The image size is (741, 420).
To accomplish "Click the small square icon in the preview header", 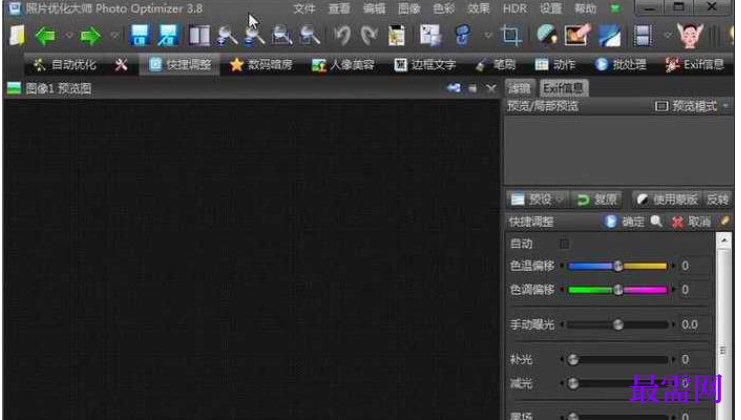I will pos(473,88).
